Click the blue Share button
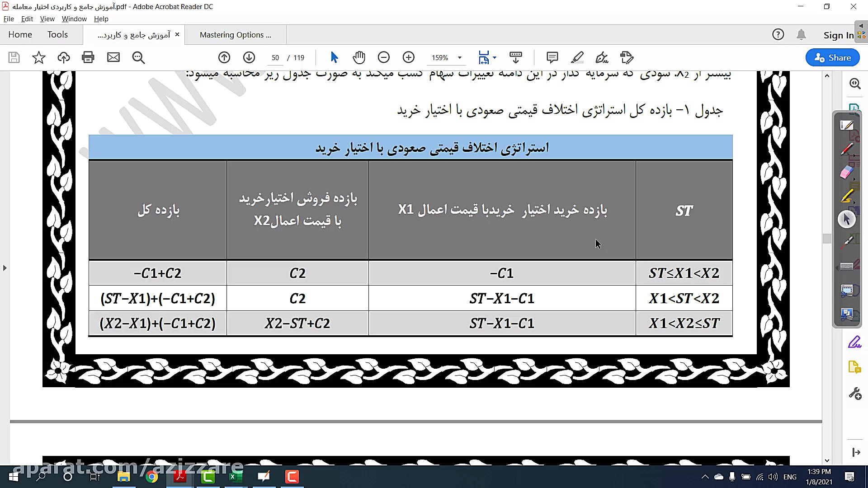Viewport: 868px width, 488px height. point(832,57)
